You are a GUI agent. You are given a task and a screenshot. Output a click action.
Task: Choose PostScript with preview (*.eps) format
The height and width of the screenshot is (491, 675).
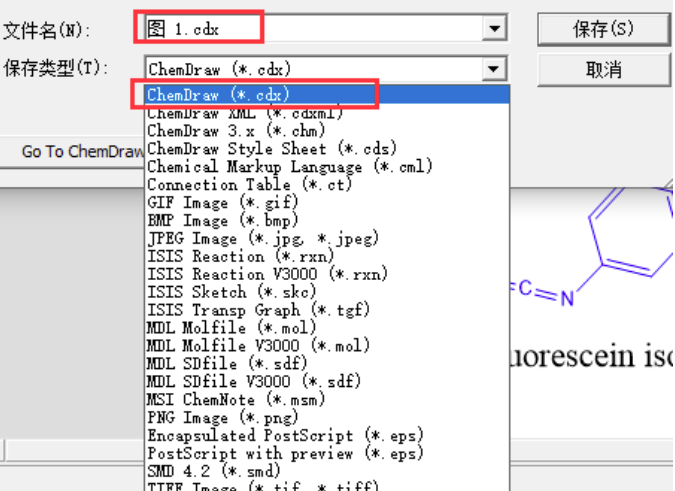[x=327, y=453]
